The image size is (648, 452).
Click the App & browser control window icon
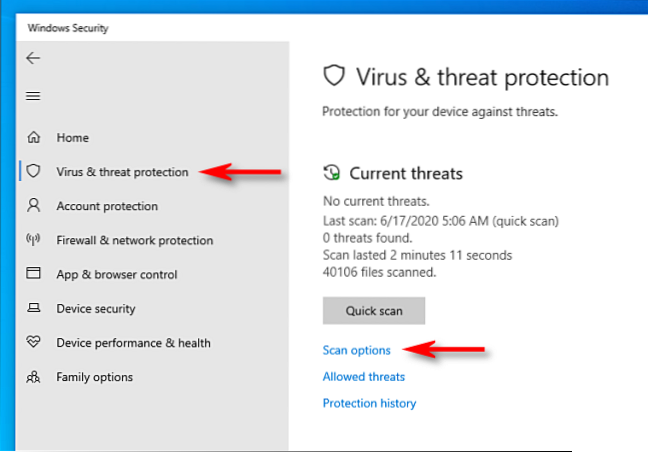pyautogui.click(x=34, y=274)
